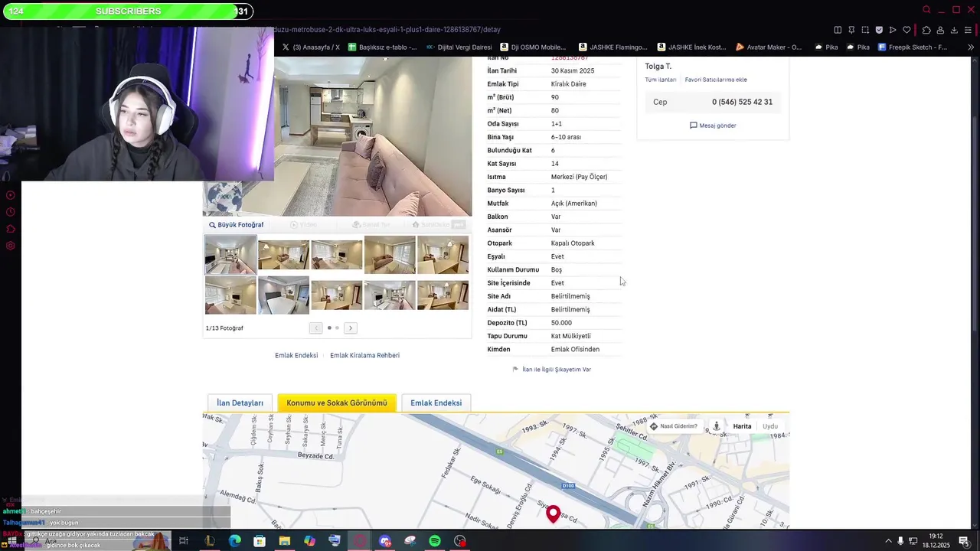
Task: Click the send/flow arrow icon in toolbar
Action: pyautogui.click(x=893, y=30)
